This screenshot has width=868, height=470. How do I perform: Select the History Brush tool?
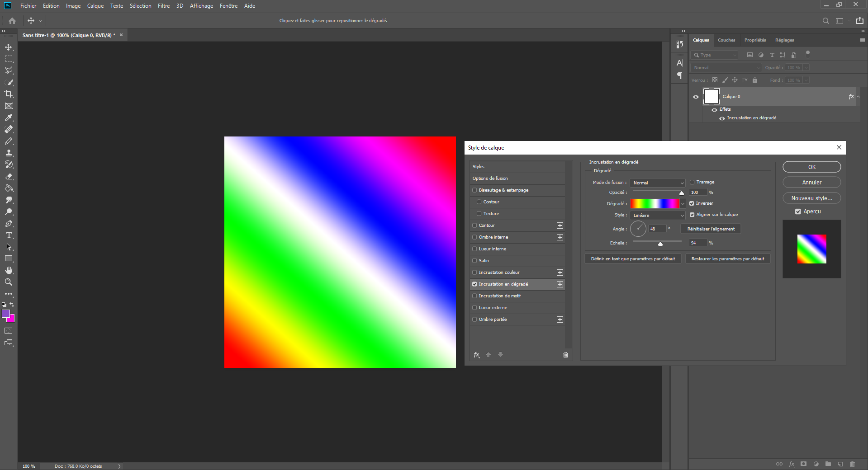9,164
